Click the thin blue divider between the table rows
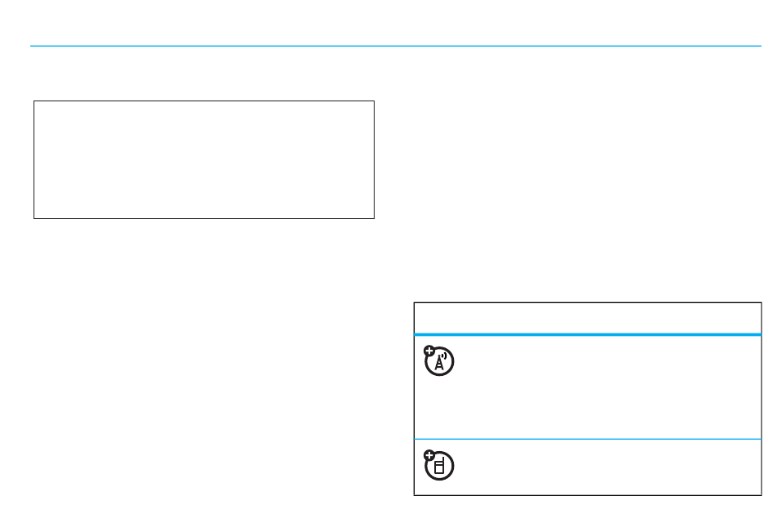The width and height of the screenshot is (777, 532). click(588, 439)
